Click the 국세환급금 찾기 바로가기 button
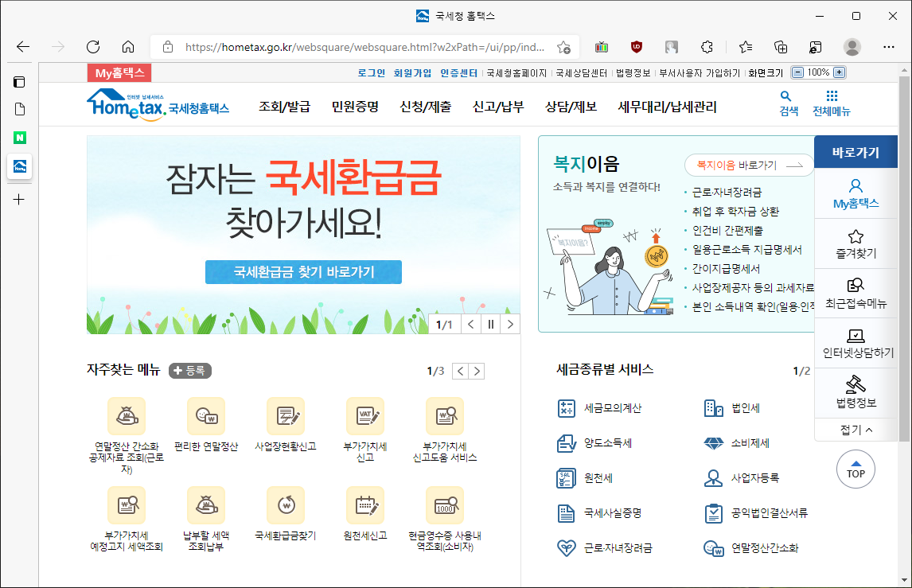Screen dimensions: 912x588 304,272
